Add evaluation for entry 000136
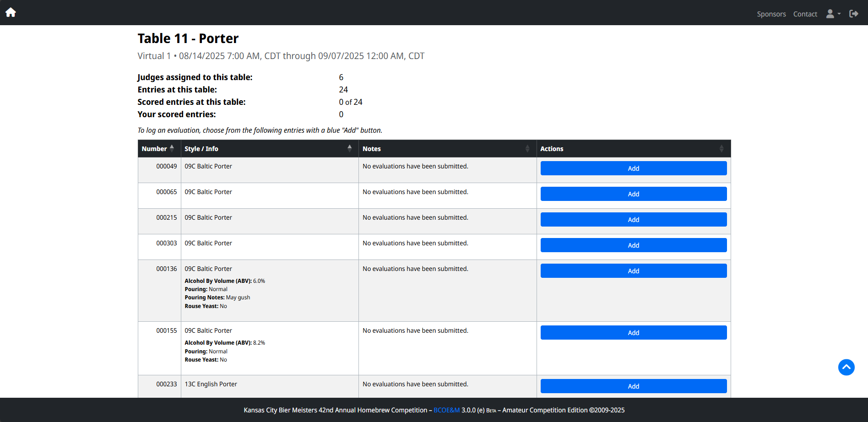Viewport: 868px width, 422px height. pos(633,271)
